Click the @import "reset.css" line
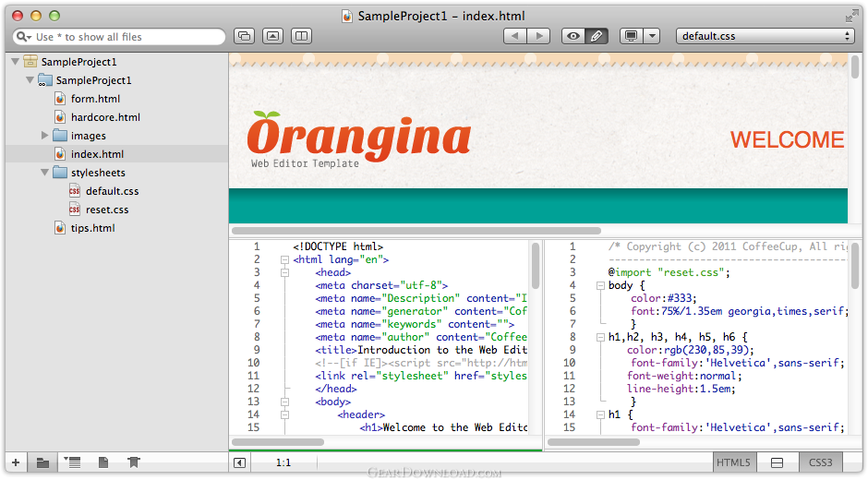 click(669, 272)
